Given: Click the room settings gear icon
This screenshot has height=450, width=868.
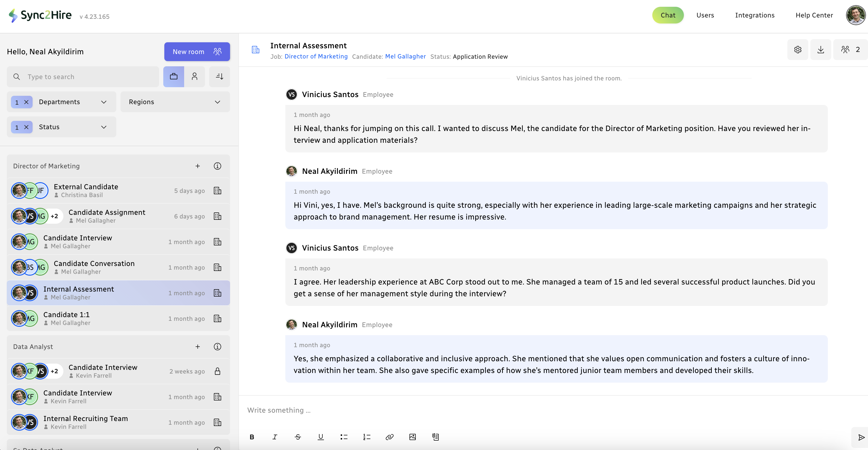Looking at the screenshot, I should [798, 50].
